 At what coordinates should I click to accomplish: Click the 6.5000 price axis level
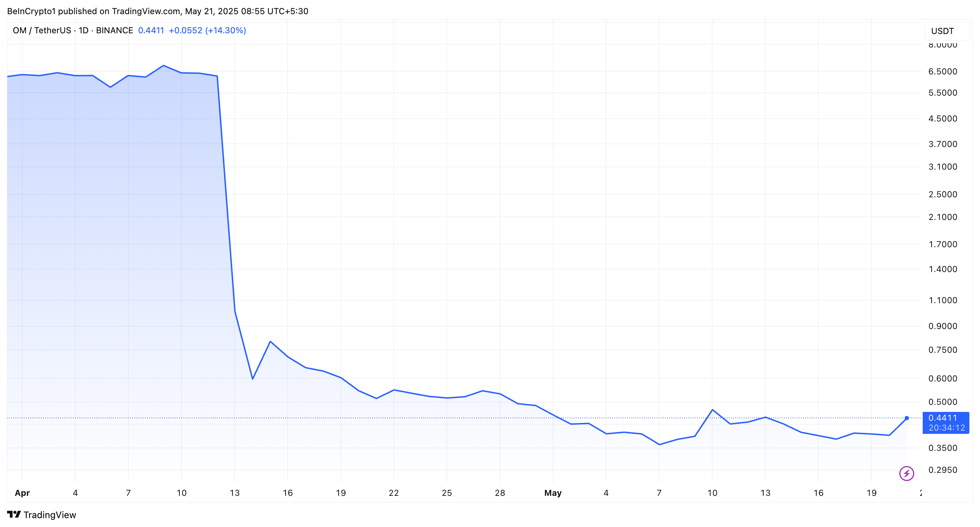point(942,72)
